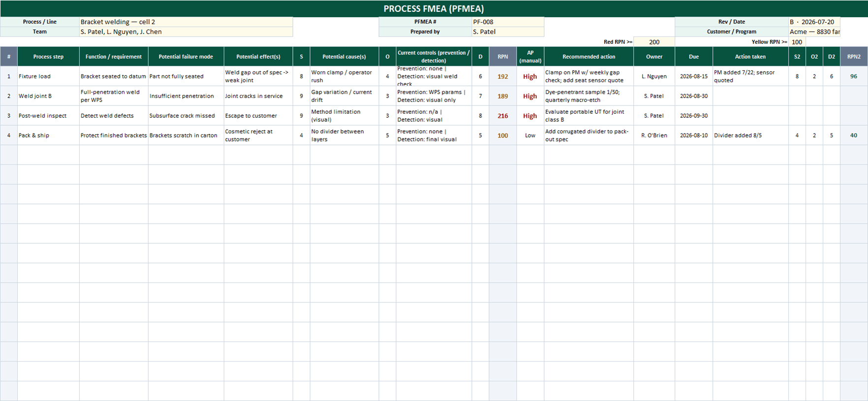Click the Team value 'S. Patel, L. Nguyen, J. Chen'
The image size is (868, 401).
coord(186,32)
